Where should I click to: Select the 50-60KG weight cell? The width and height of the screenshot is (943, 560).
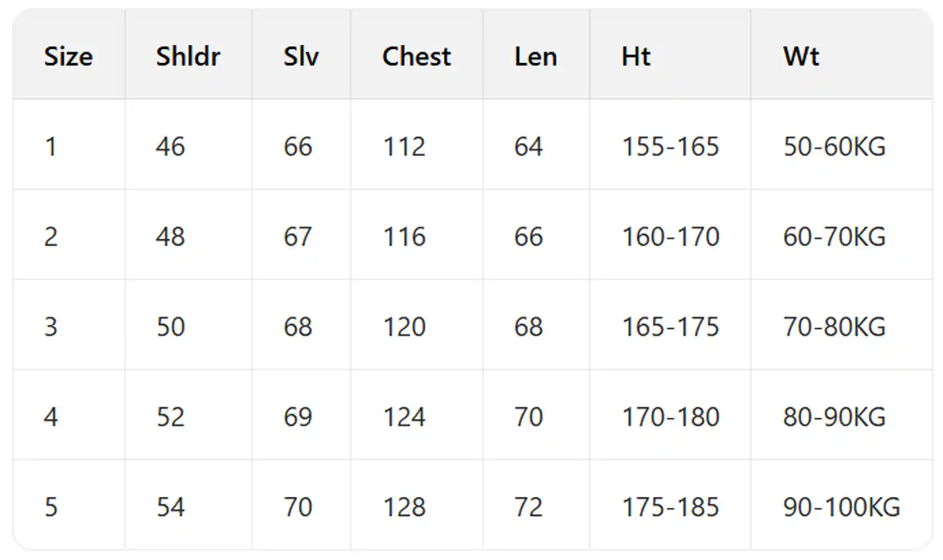click(x=834, y=147)
